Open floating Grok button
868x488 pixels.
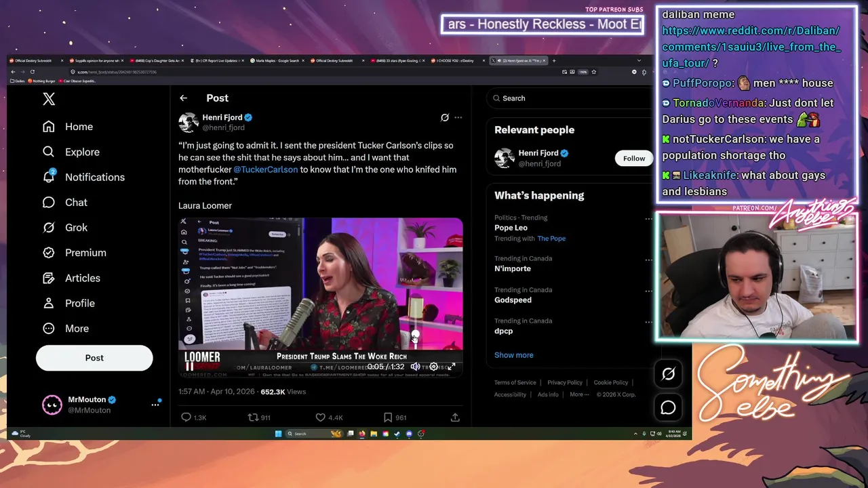point(668,373)
